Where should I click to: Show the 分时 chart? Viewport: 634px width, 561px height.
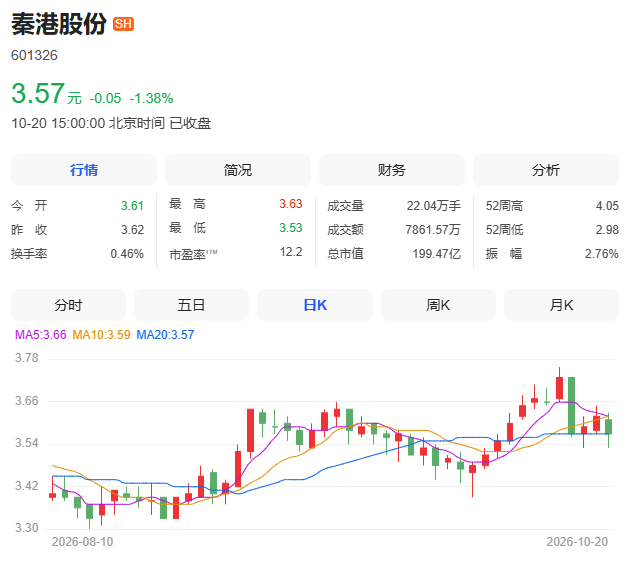click(x=68, y=305)
